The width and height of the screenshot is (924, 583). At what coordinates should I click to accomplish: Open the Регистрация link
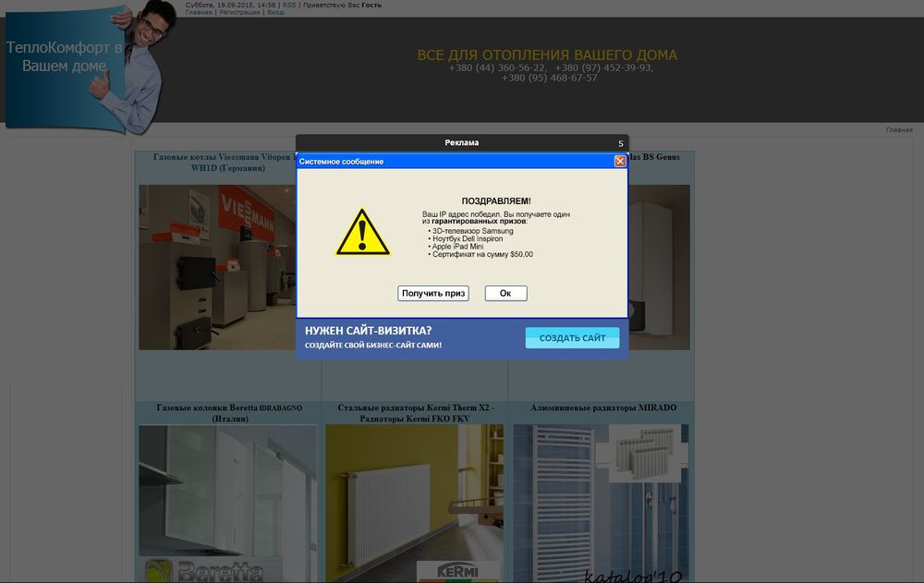click(x=239, y=12)
